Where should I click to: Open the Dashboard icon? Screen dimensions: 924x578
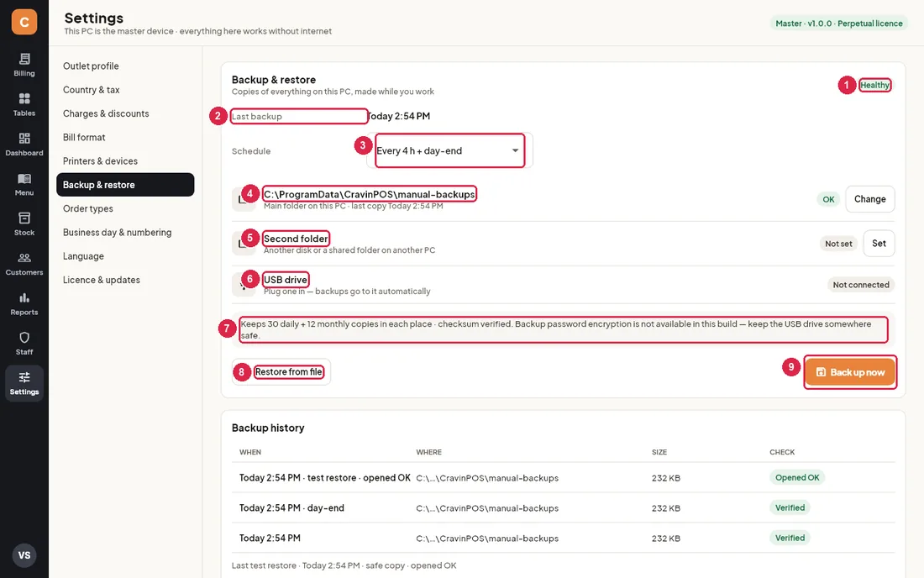point(24,139)
